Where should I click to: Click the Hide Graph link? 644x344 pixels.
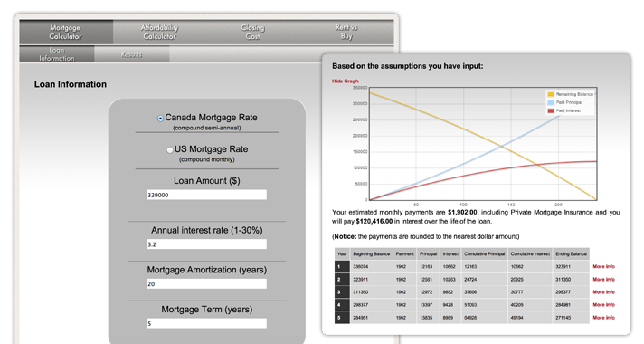point(346,81)
